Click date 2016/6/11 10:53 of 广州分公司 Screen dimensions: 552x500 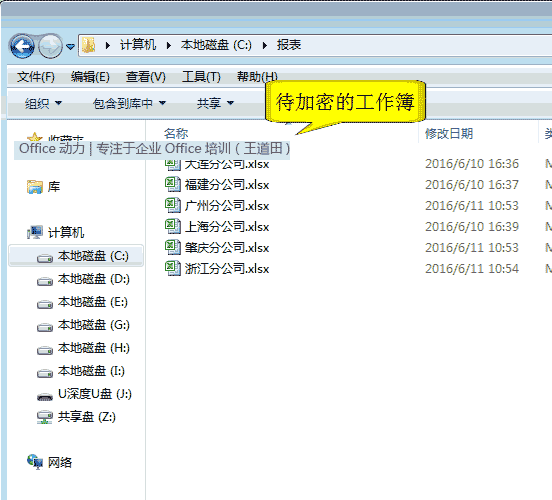point(472,206)
